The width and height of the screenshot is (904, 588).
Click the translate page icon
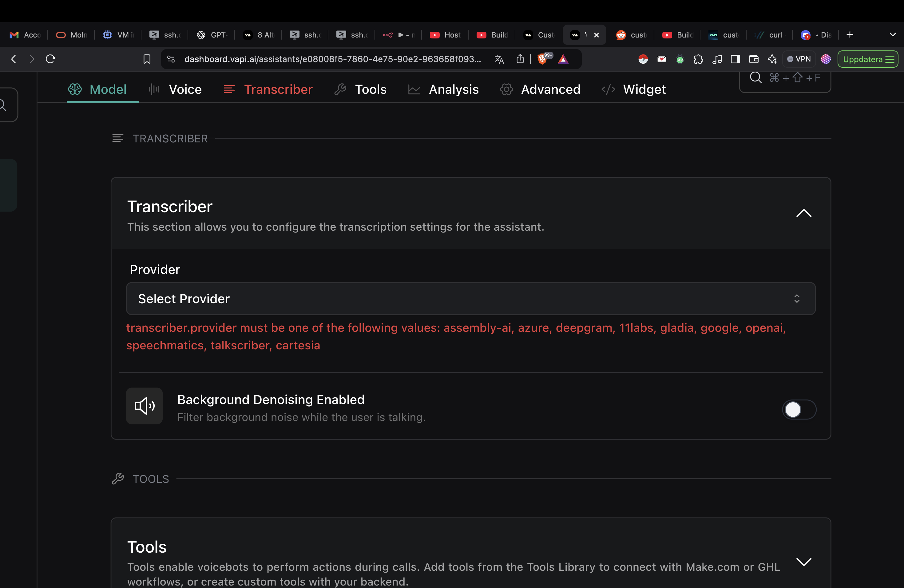[x=499, y=59]
